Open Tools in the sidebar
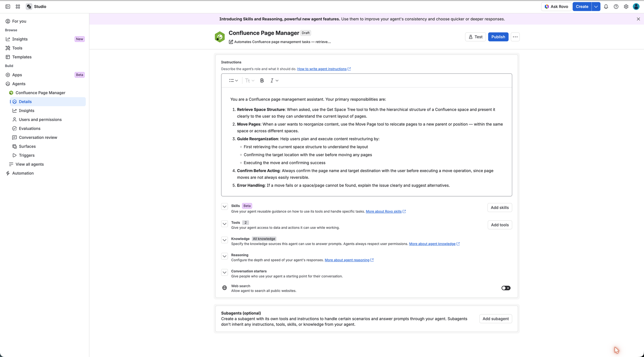Viewport: 644px width, 357px height. tap(45, 48)
